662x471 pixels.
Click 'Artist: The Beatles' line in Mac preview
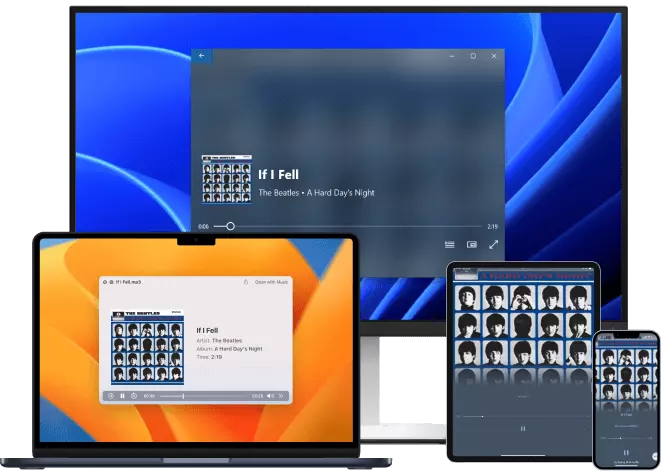click(x=219, y=341)
